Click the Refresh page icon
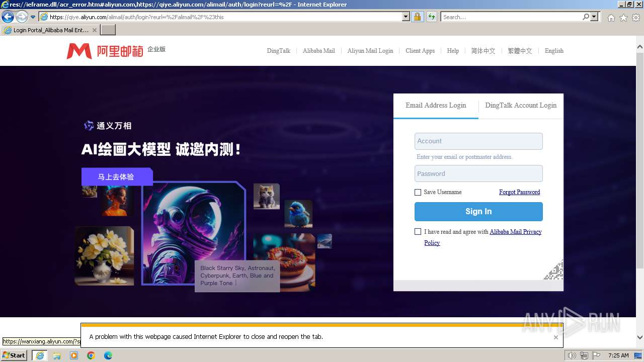The image size is (644, 362). point(432,17)
